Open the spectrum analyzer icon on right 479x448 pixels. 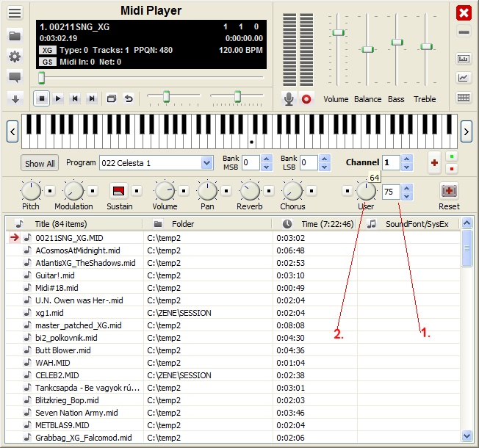point(464,58)
